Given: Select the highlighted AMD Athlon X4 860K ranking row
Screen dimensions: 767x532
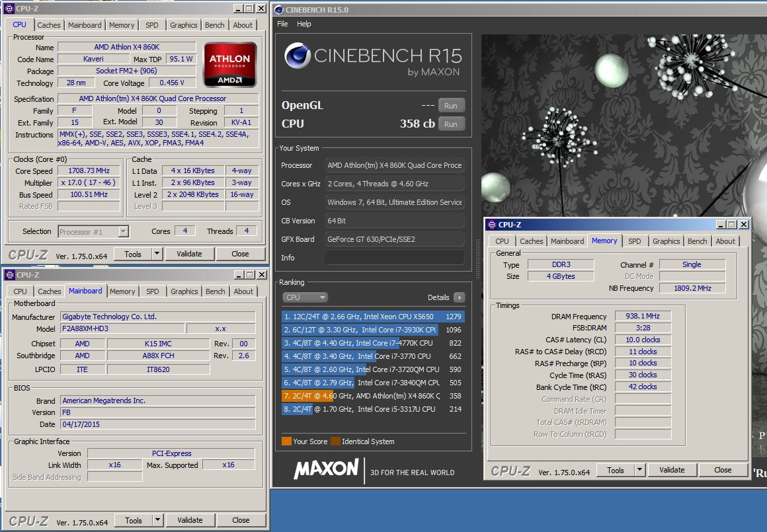Looking at the screenshot, I should [373, 396].
